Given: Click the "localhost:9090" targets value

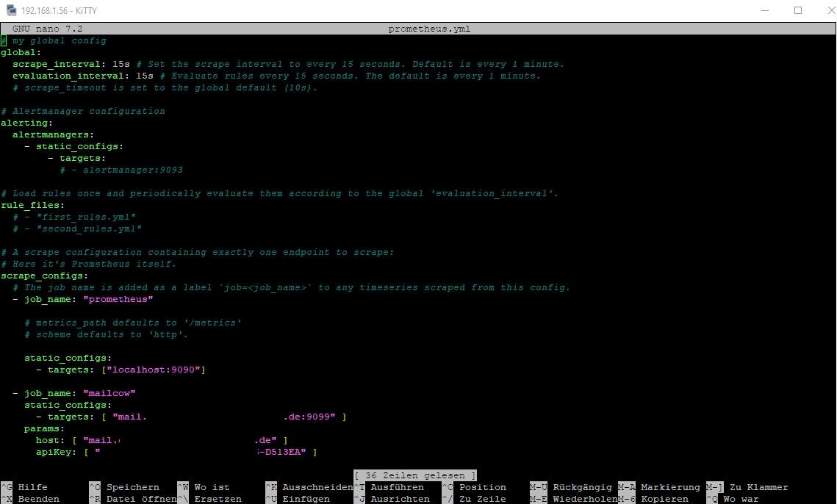Looking at the screenshot, I should click(154, 370).
